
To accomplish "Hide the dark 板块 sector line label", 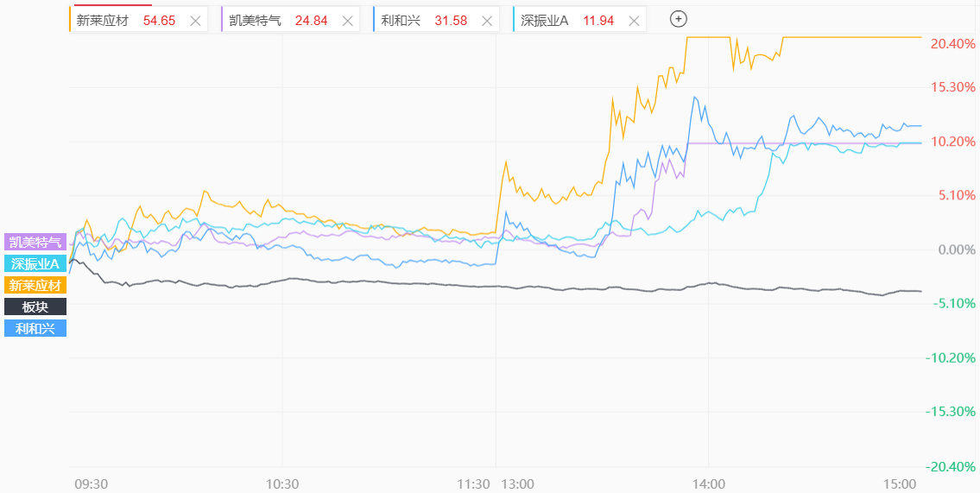I will pos(35,307).
